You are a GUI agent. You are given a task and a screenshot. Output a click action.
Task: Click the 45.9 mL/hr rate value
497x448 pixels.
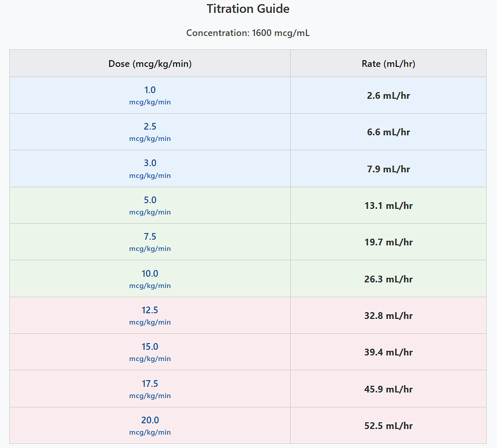pos(388,389)
